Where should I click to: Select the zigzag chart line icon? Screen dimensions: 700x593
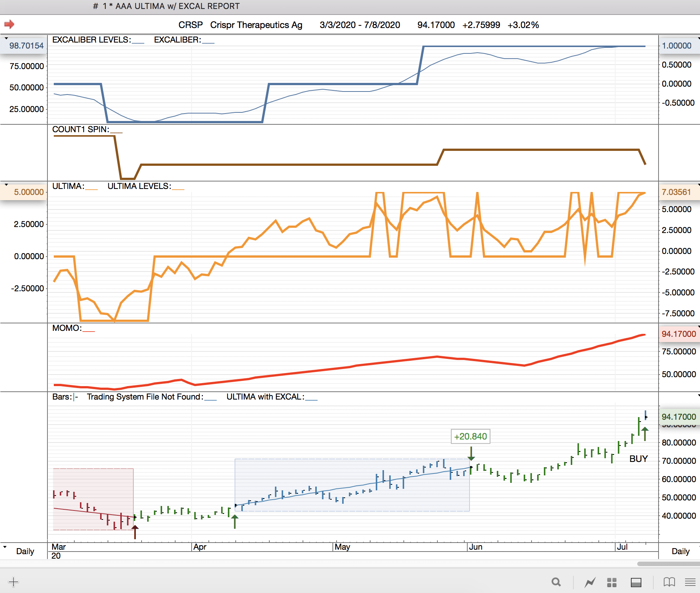590,582
